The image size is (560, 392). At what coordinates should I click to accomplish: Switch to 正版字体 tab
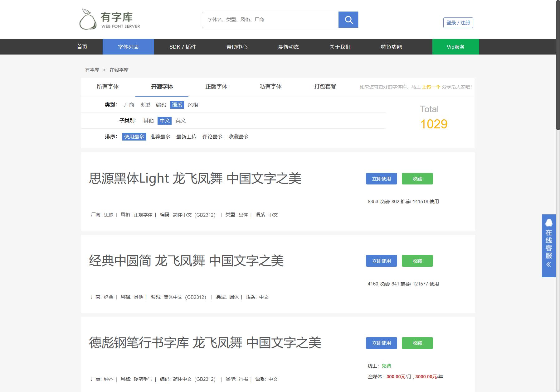216,87
